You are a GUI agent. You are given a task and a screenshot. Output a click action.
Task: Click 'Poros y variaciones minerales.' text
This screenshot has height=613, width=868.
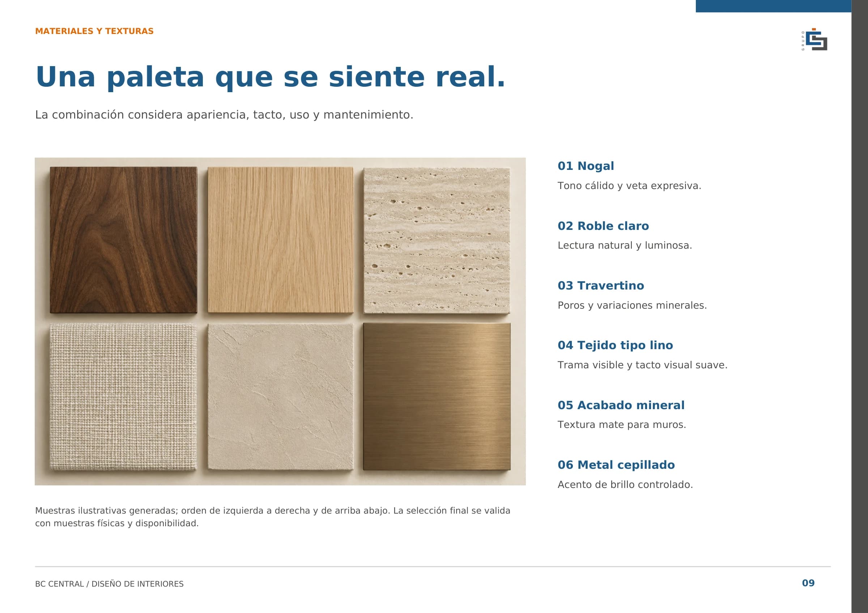coord(632,305)
